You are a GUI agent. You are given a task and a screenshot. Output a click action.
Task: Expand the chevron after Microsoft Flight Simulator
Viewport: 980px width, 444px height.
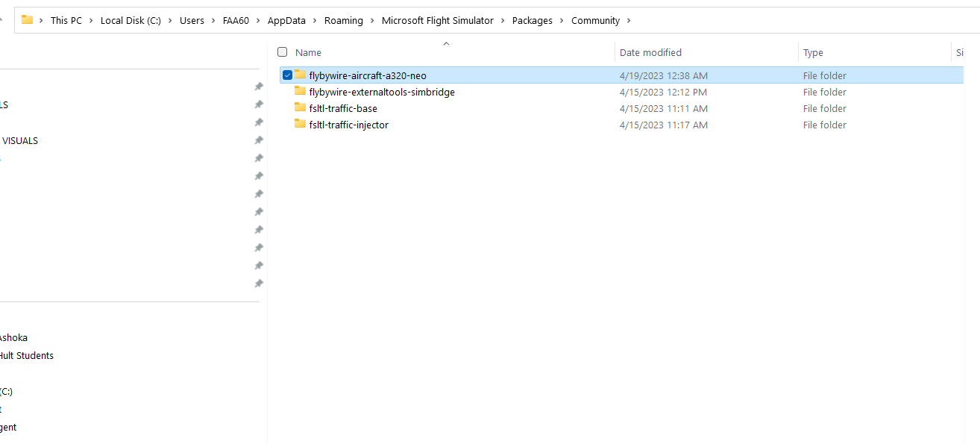coord(503,20)
